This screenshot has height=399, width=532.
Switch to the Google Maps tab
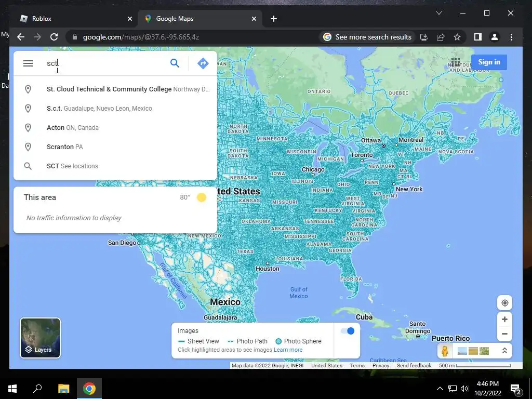(x=200, y=19)
